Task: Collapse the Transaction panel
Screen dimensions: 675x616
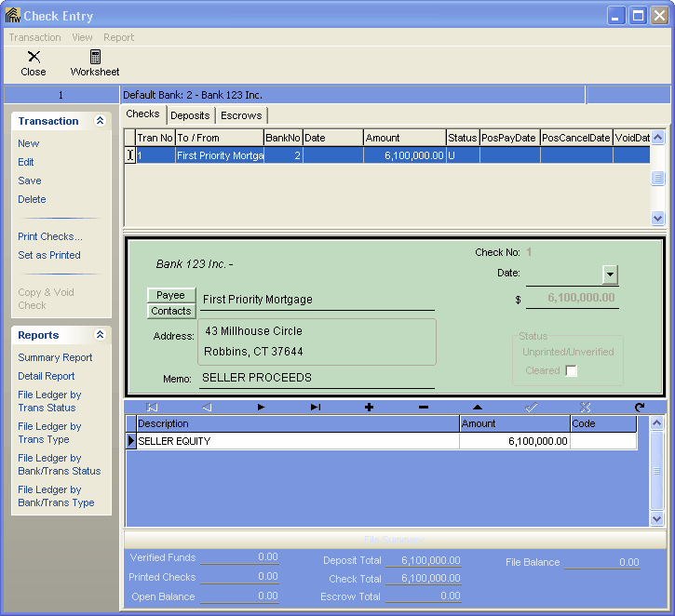Action: 100,121
